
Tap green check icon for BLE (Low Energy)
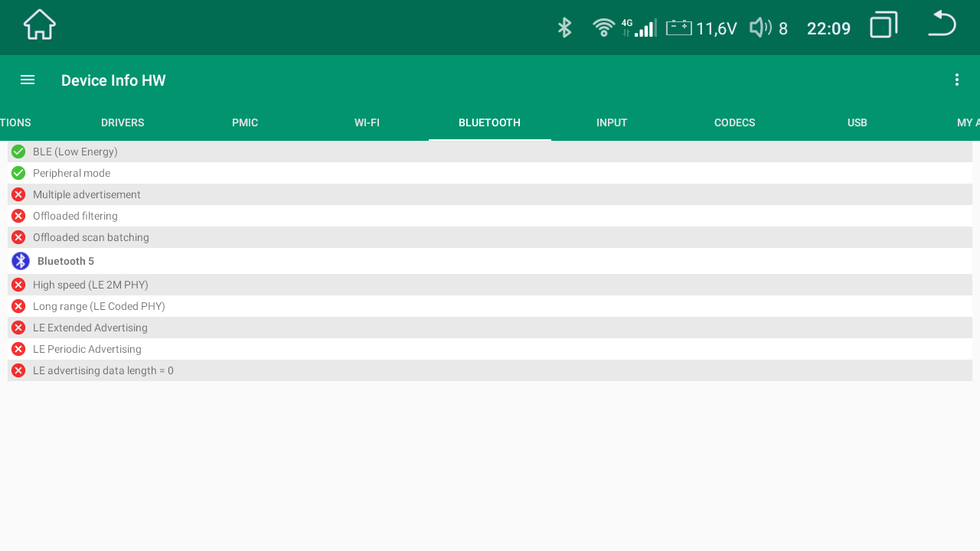18,152
